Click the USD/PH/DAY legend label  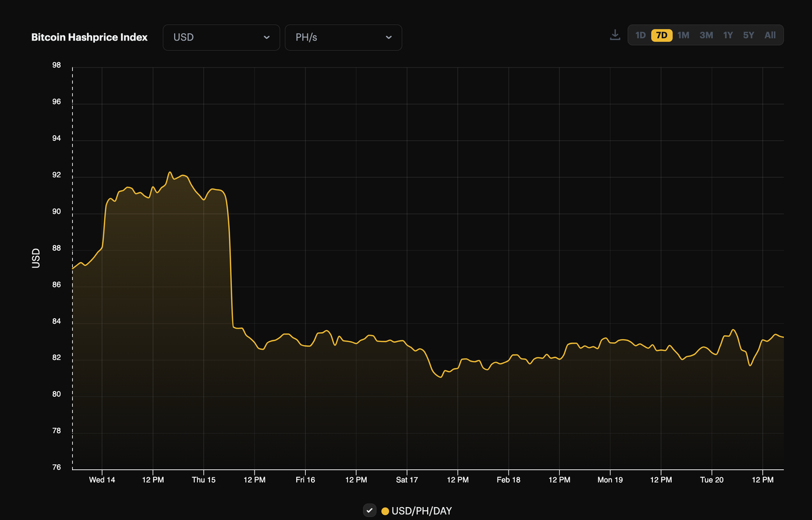[x=422, y=511]
